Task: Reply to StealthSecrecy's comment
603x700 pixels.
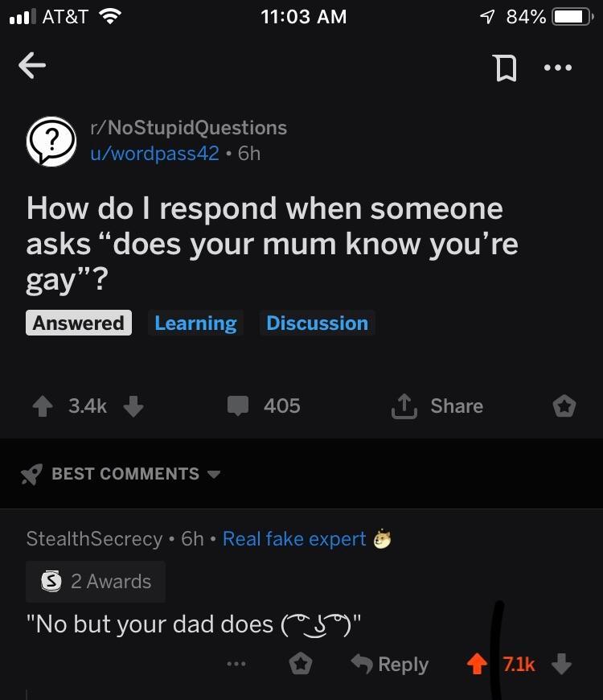Action: point(390,665)
